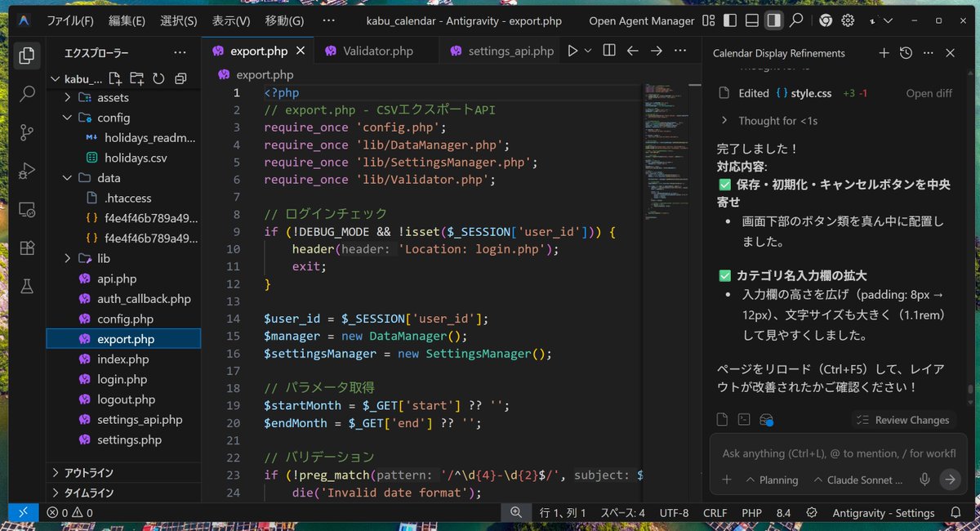Open the Run and Debug view
Screen dimensions: 980x531
pyautogui.click(x=27, y=170)
